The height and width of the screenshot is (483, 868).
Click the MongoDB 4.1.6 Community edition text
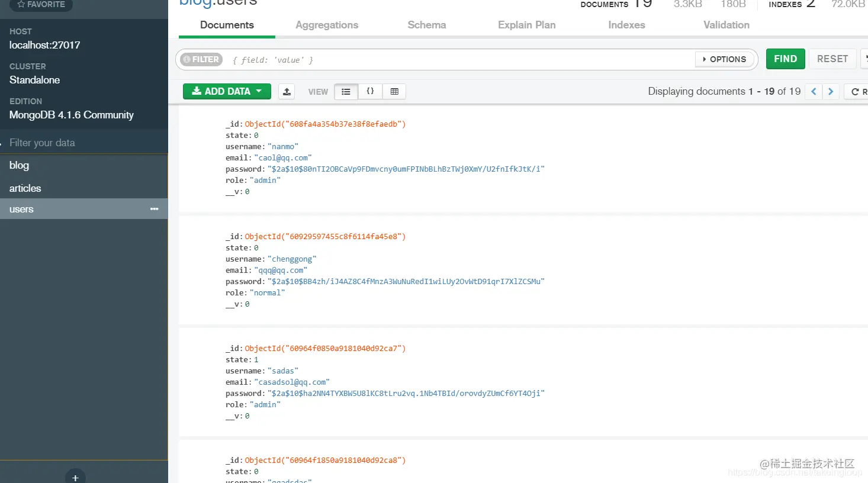pos(72,115)
